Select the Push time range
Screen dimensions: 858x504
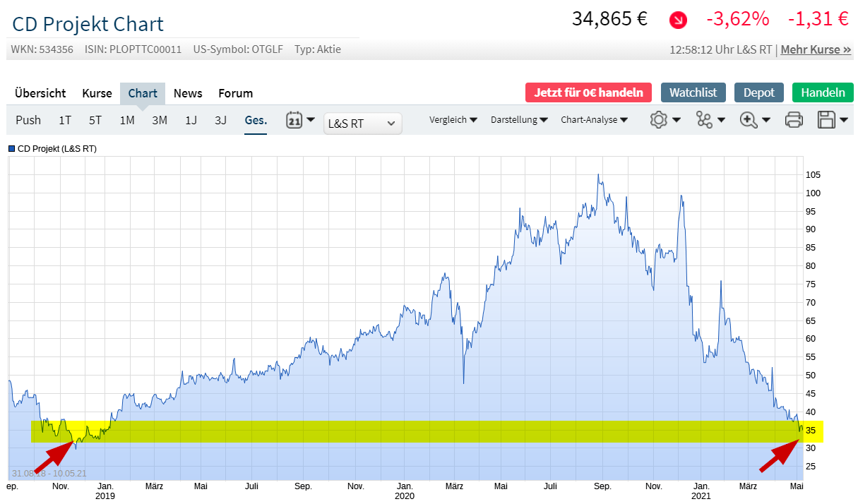click(x=28, y=120)
